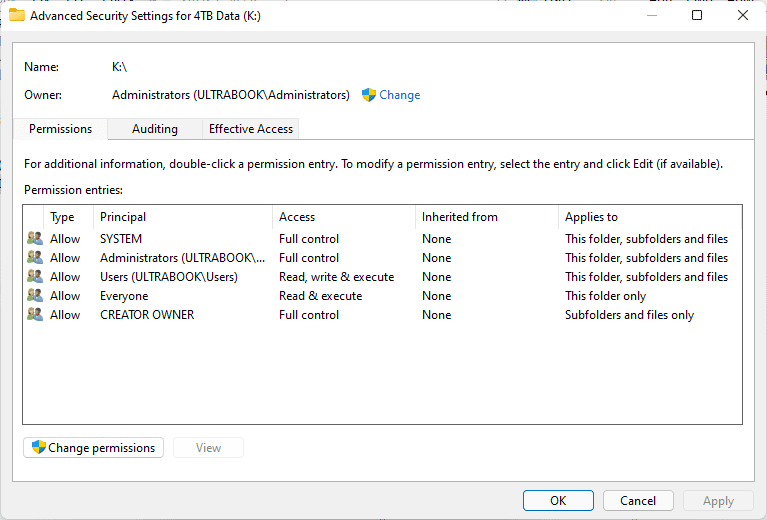Click the folder icon in the title bar
Image resolution: width=767 pixels, height=520 pixels.
click(17, 15)
